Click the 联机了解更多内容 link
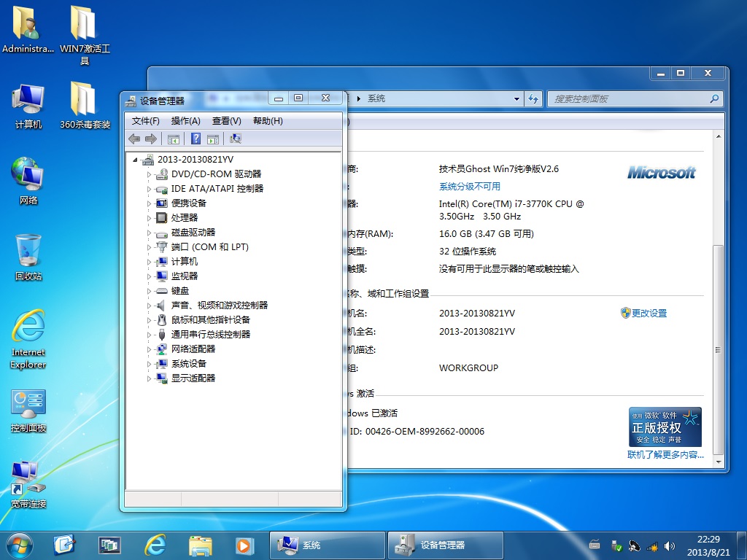Viewport: 747px width, 560px height. tap(665, 455)
